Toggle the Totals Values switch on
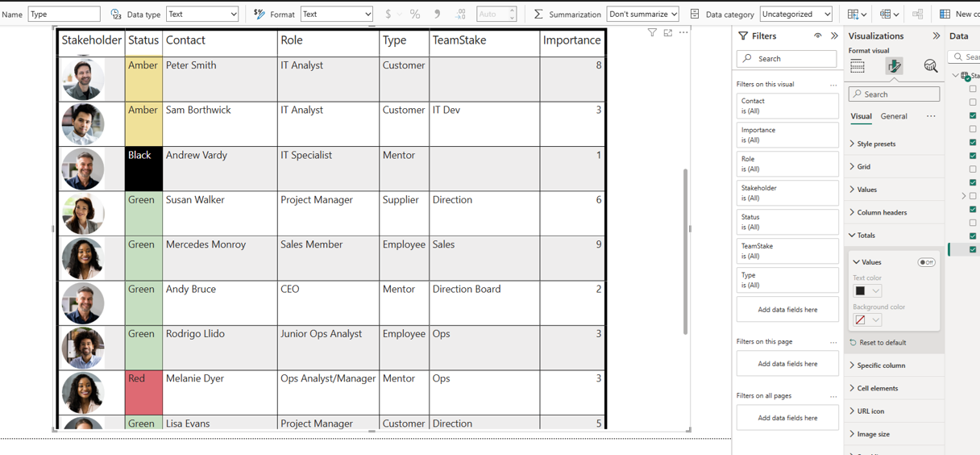The image size is (980, 455). pos(926,262)
